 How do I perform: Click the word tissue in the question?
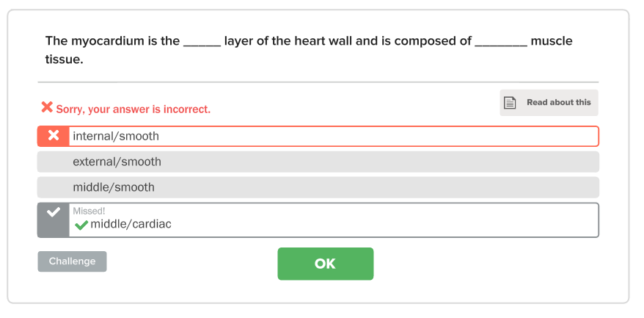64,59
